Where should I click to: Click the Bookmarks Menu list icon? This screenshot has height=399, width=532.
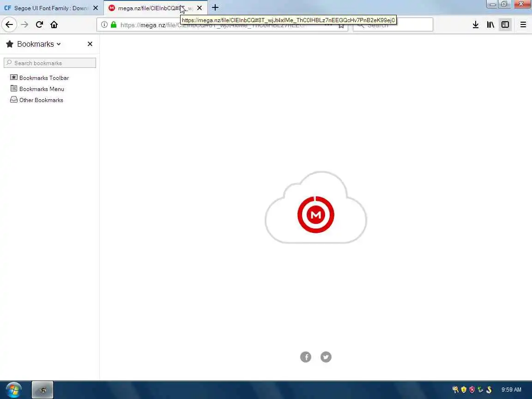coord(13,89)
